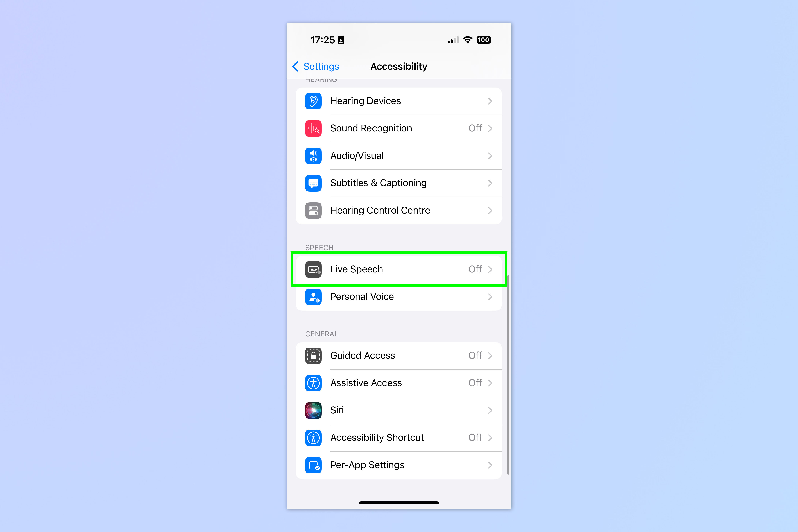Enable Live Speech feature

[399, 269]
